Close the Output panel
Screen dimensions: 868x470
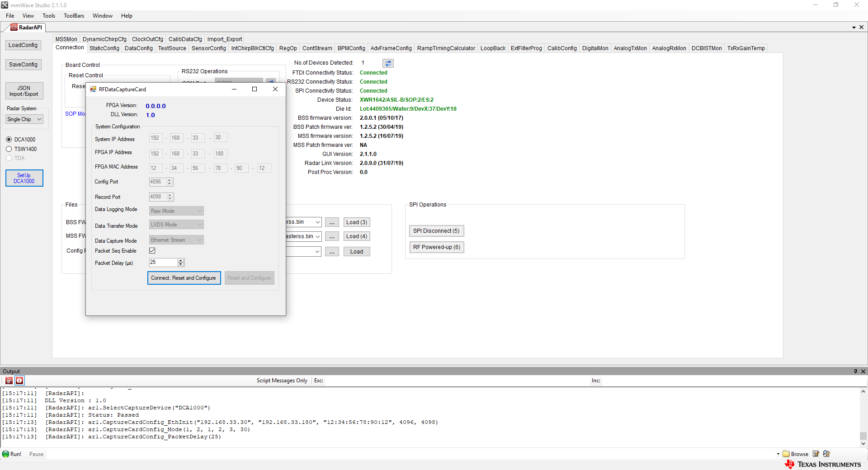863,371
